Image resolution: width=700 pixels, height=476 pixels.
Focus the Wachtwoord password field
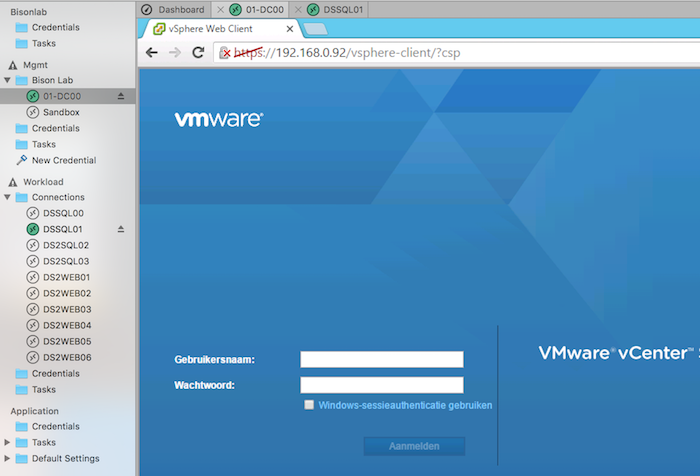click(x=382, y=385)
